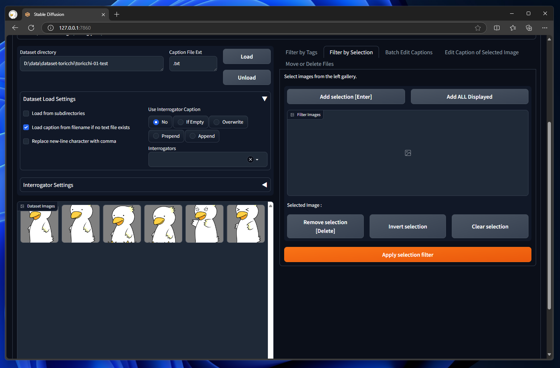Viewport: 560px width, 368px height.
Task: Click the page vertical scrollbar thumb
Action: point(549,215)
